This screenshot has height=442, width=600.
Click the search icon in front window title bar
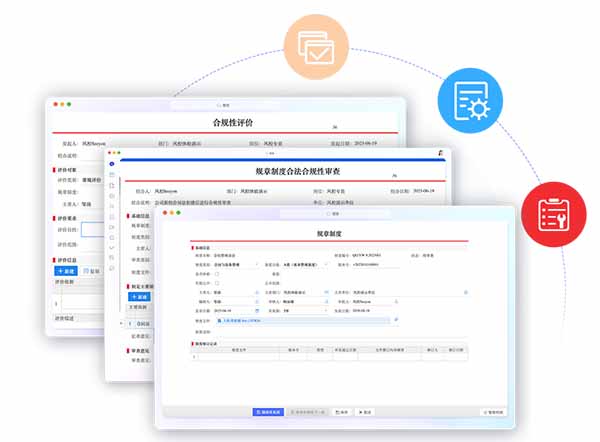[330, 214]
